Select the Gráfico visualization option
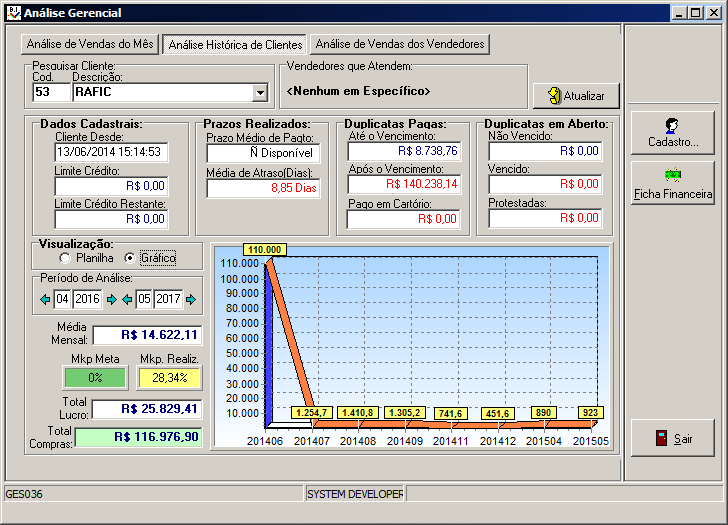The width and height of the screenshot is (728, 525). (130, 258)
